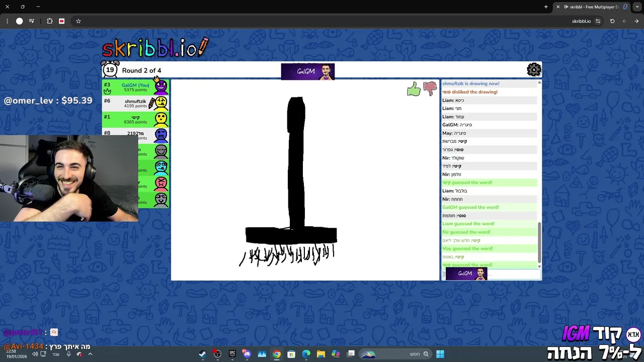Click the blue avatar ranked #8
644x362 pixels.
pyautogui.click(x=161, y=135)
